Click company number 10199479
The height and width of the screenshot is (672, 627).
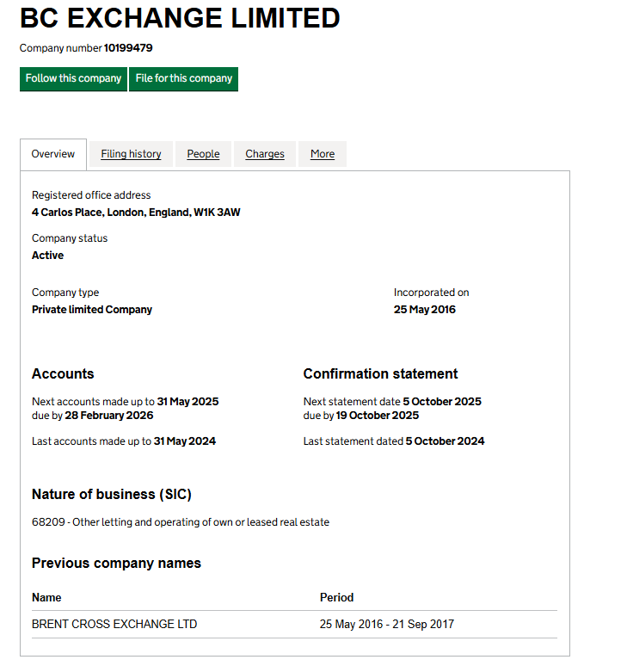(128, 48)
